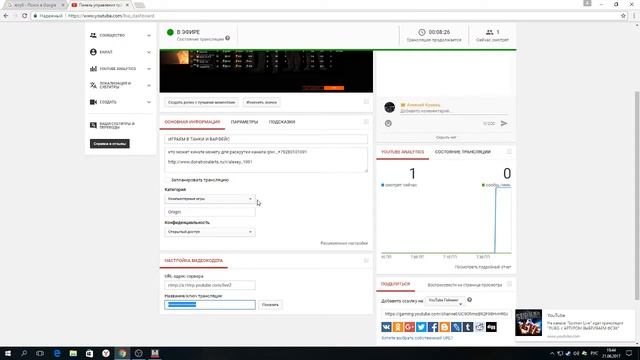Click the Channel person icon in sidebar
Image resolution: width=640 pixels, height=360 pixels.
(93, 52)
